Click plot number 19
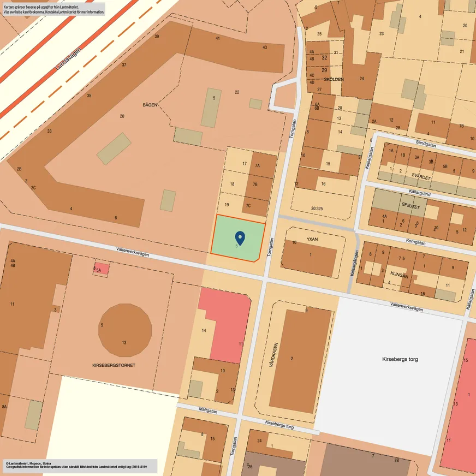 (x=227, y=205)
